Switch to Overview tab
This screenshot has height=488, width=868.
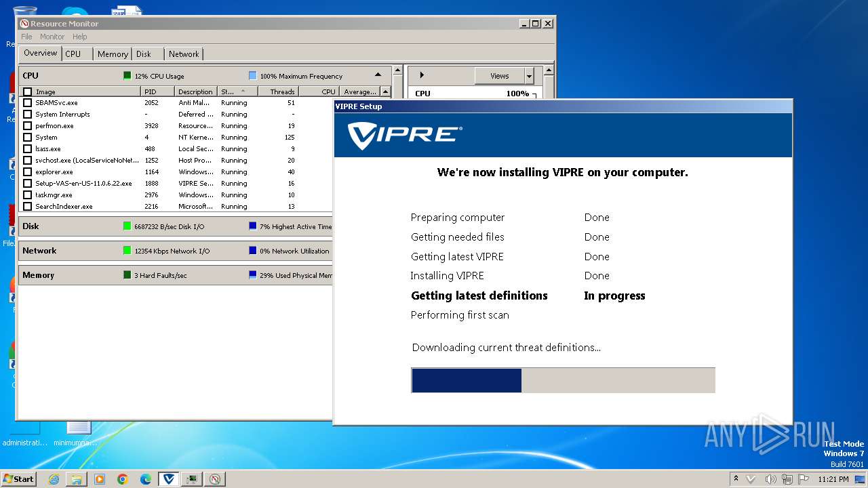[x=41, y=54]
